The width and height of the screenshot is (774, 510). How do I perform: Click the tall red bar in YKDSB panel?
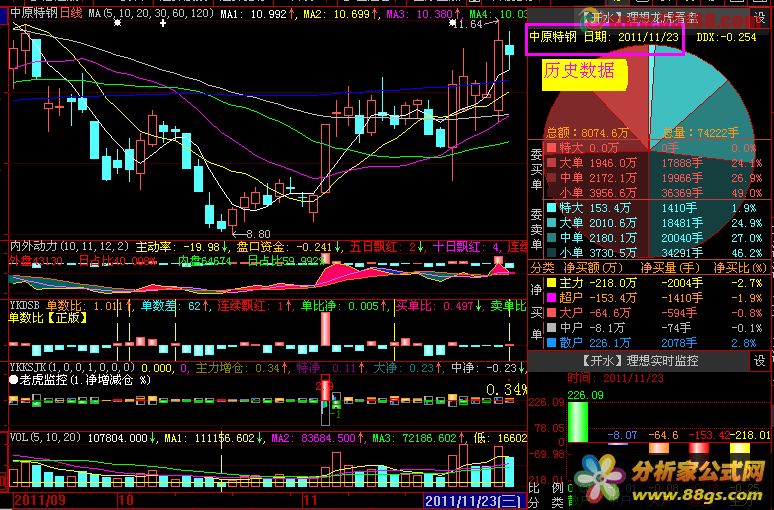point(325,329)
